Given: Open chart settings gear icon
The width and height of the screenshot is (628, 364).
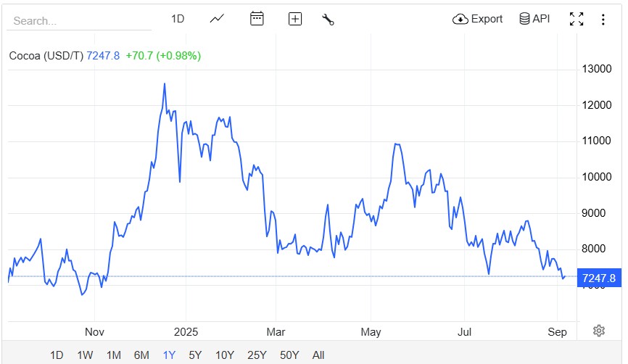Looking at the screenshot, I should pyautogui.click(x=598, y=331).
